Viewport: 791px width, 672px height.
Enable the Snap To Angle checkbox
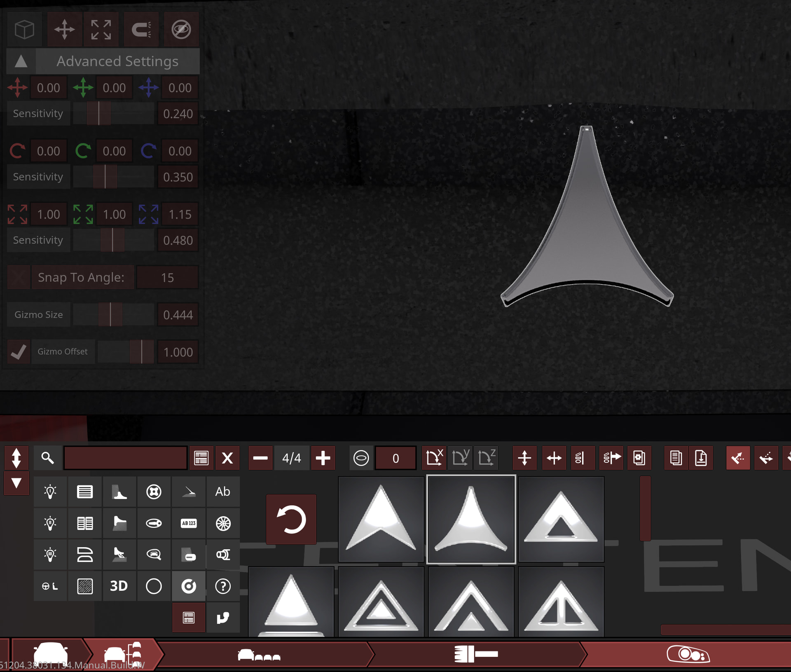19,277
